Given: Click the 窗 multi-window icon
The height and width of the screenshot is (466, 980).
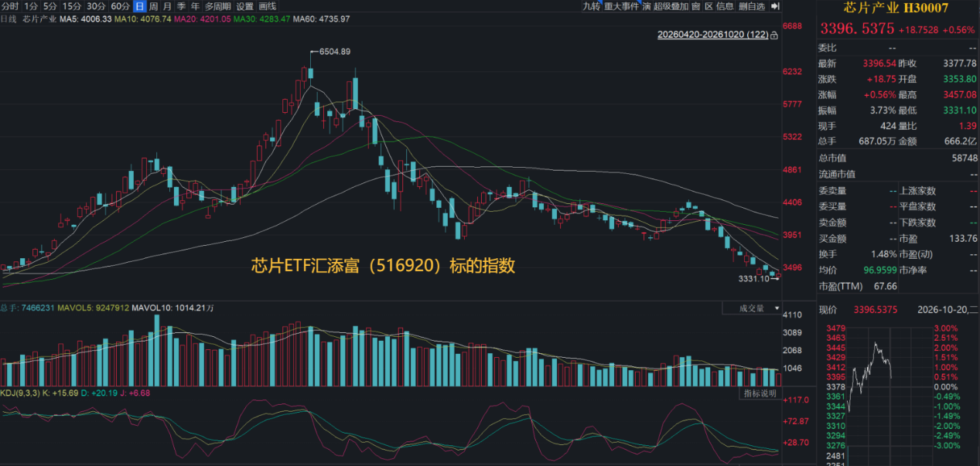Looking at the screenshot, I should point(696,6).
